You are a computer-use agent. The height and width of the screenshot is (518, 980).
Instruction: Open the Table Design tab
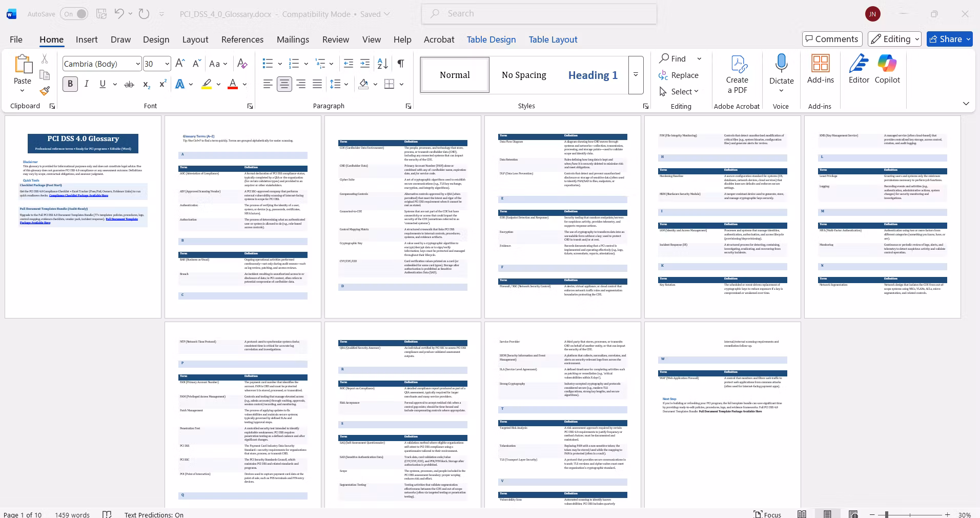click(491, 39)
